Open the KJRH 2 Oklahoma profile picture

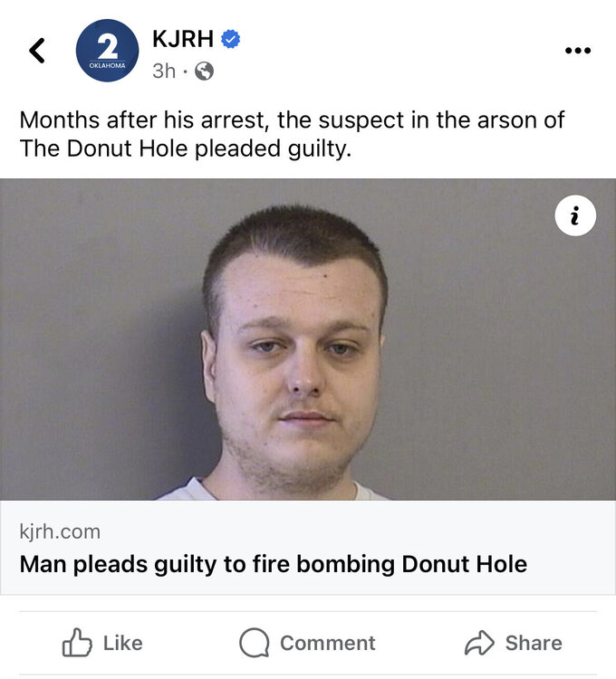108,51
